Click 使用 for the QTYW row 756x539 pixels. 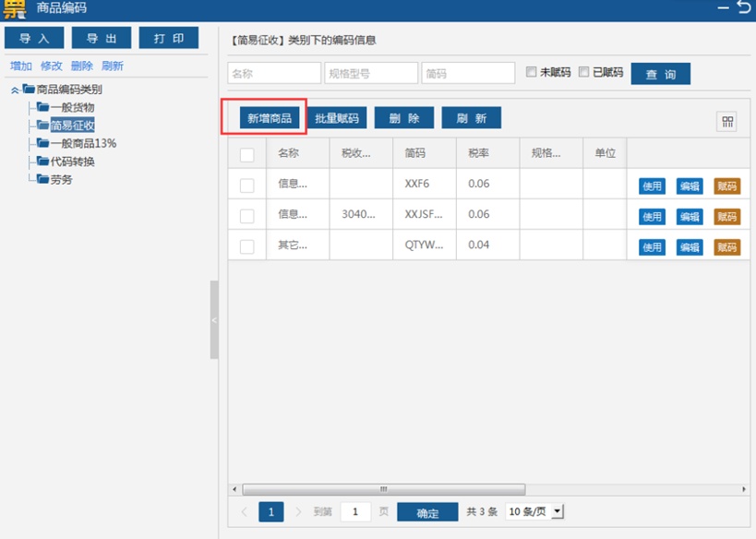point(652,247)
